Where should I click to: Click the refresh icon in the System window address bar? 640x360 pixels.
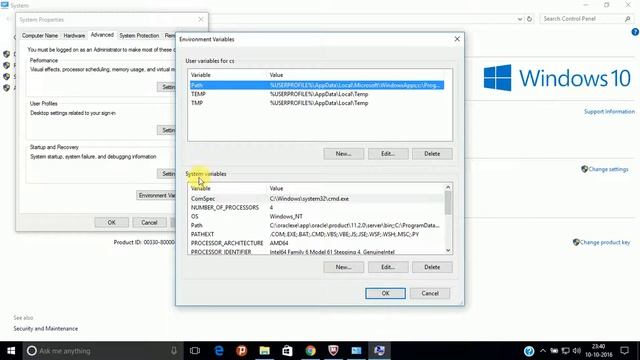(x=529, y=19)
